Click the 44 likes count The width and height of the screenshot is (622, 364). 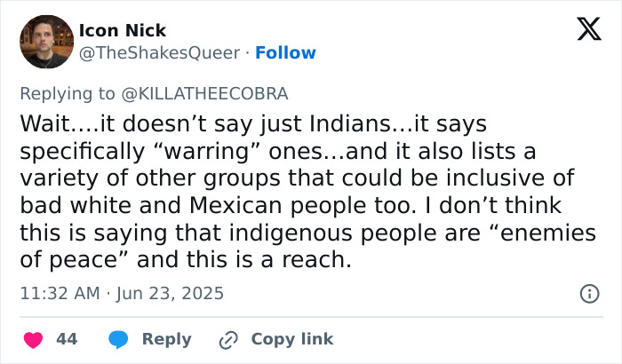(x=67, y=339)
